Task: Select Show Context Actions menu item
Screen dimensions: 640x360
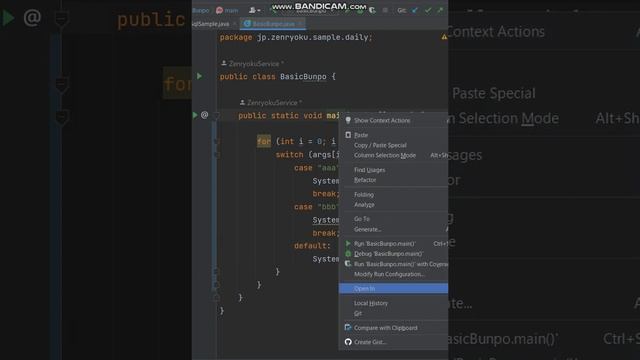Action: tap(393, 120)
